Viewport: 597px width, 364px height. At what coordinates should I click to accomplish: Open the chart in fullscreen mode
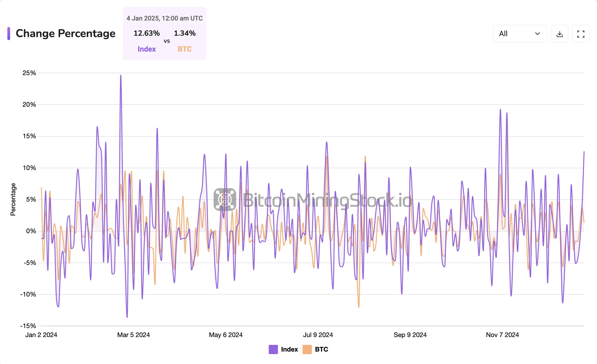[x=580, y=34]
